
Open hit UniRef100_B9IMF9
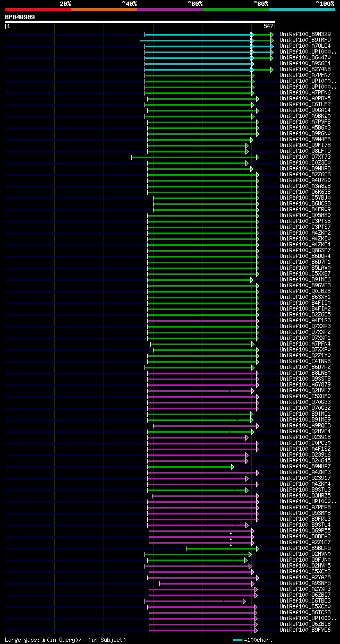pyautogui.click(x=305, y=40)
